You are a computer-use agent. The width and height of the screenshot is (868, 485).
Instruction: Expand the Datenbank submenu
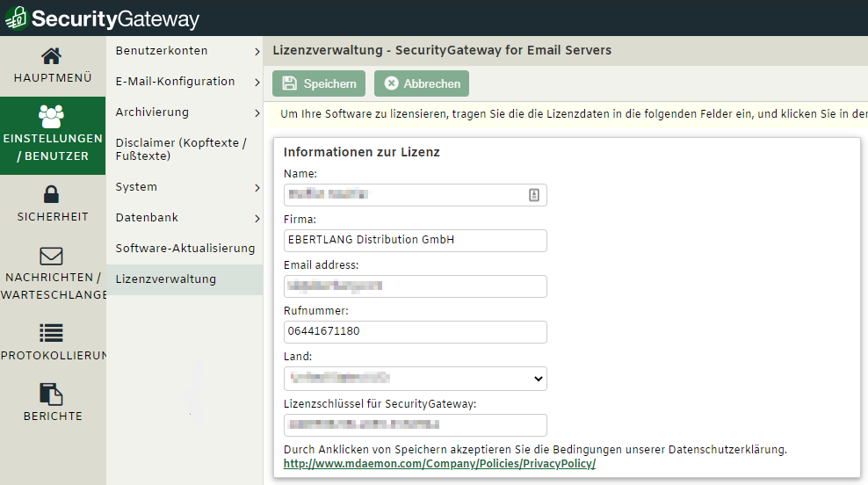tap(257, 219)
